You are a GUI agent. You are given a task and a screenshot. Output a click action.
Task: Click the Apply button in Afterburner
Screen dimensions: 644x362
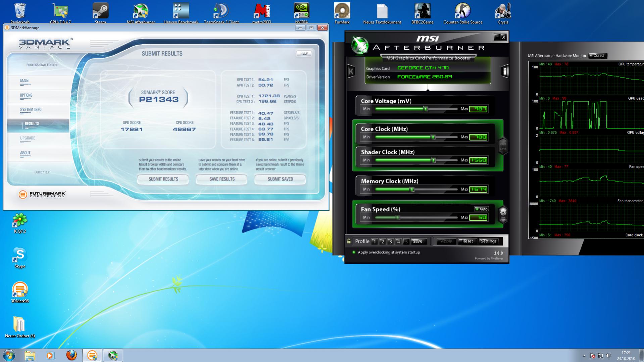point(446,241)
